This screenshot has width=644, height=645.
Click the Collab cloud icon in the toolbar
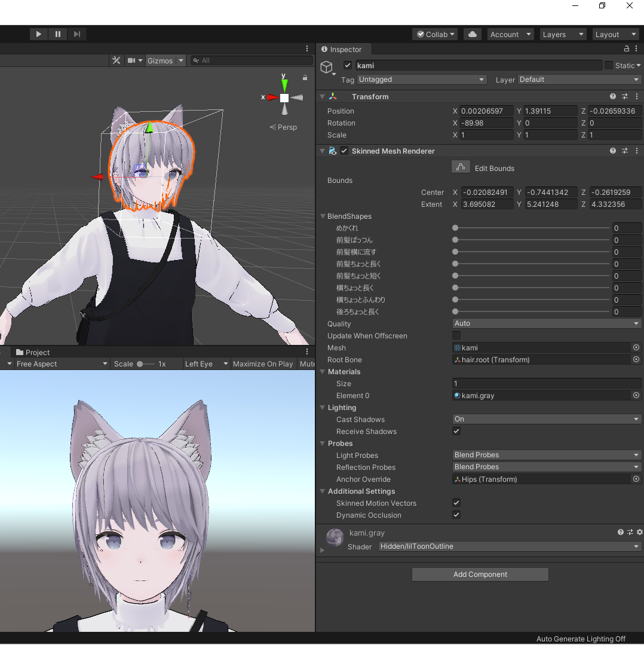click(x=473, y=34)
